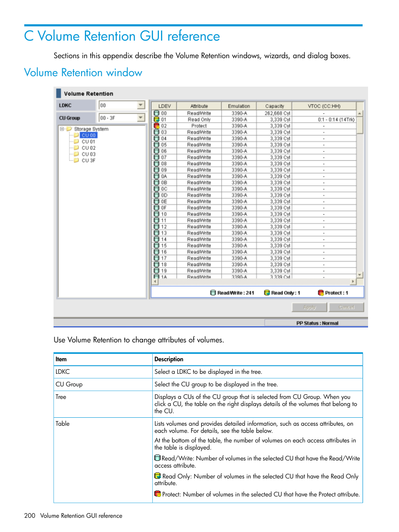Click the read-only volume icon for LDEV 01

156,119
